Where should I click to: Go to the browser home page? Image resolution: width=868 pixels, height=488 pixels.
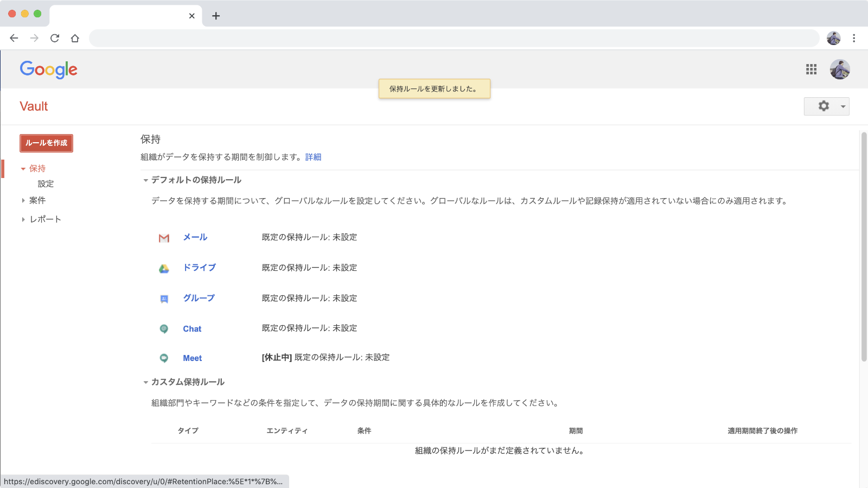click(x=75, y=38)
